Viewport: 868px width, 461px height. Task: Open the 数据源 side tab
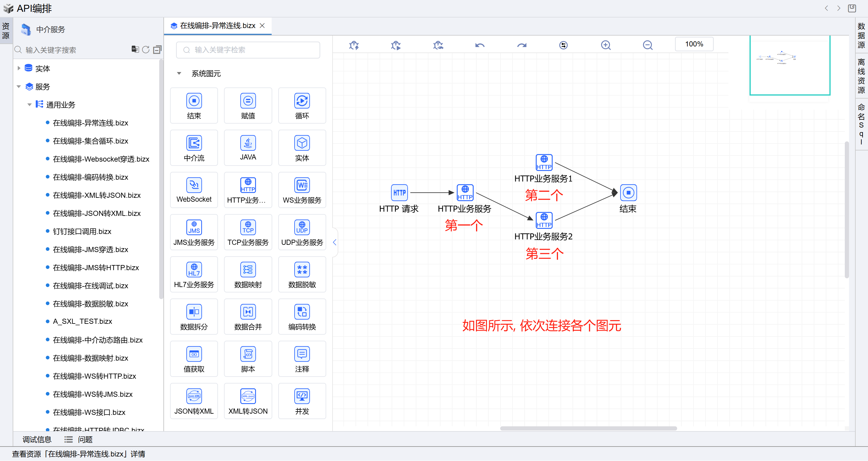(861, 35)
